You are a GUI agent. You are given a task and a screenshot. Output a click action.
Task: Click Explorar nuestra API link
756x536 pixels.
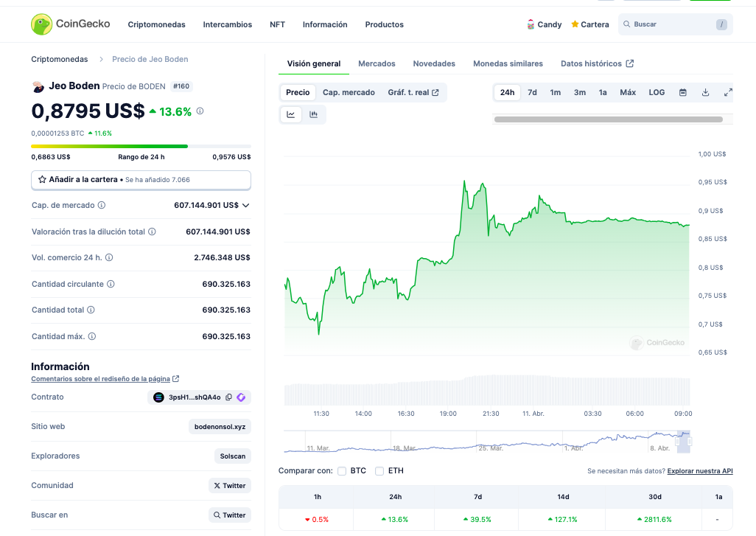pos(699,471)
